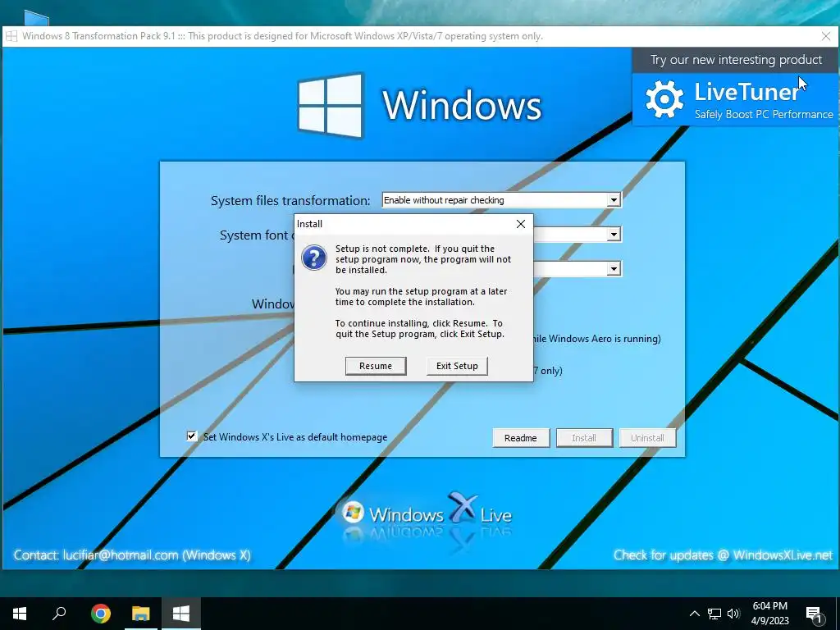This screenshot has width=840, height=630.
Task: Launch Google Chrome from taskbar
Action: coord(101,614)
